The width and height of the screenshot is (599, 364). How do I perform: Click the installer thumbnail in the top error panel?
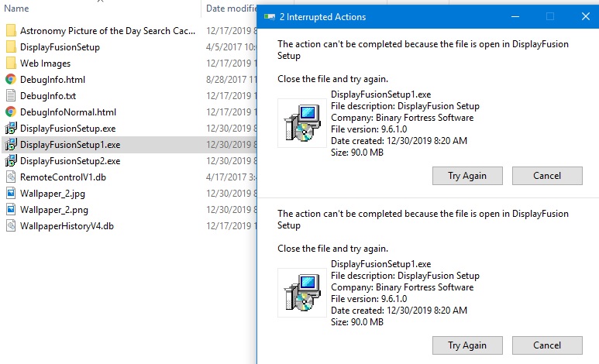click(x=301, y=122)
